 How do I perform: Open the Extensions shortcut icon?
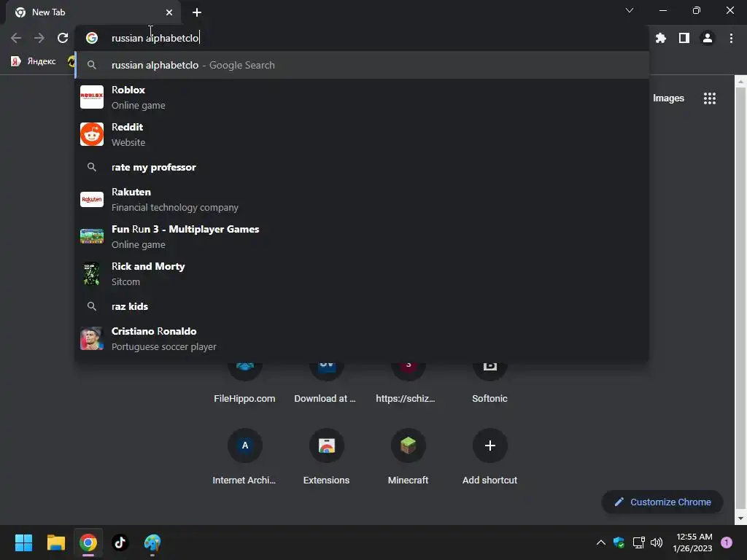tap(326, 446)
